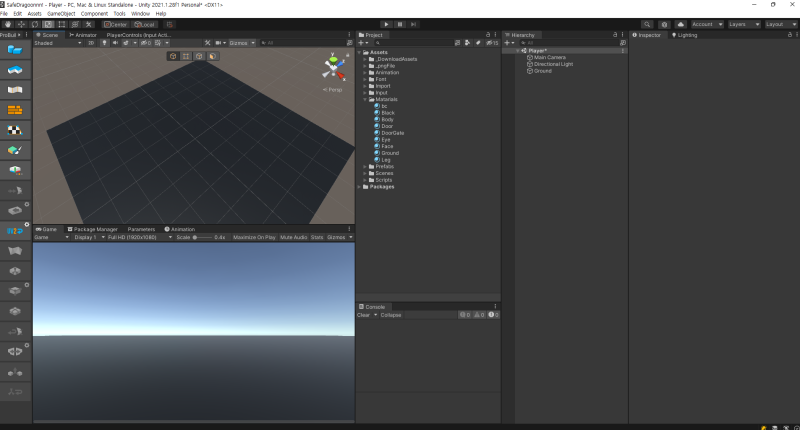Image resolution: width=800 pixels, height=430 pixels.
Task: Click the Play button
Action: coord(386,24)
